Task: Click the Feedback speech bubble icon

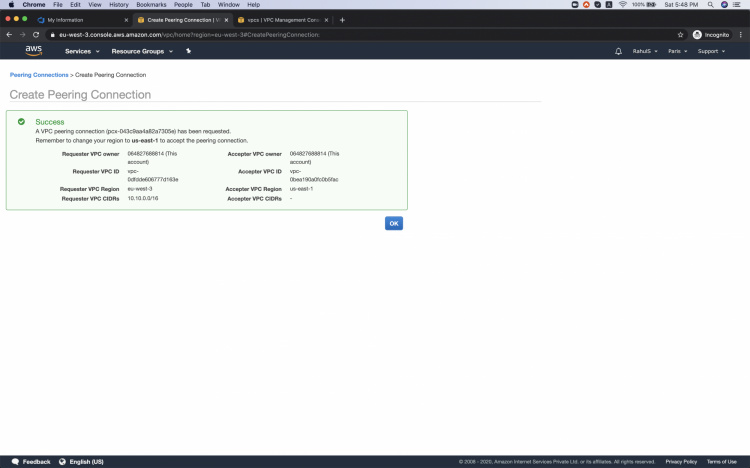Action: click(x=15, y=462)
